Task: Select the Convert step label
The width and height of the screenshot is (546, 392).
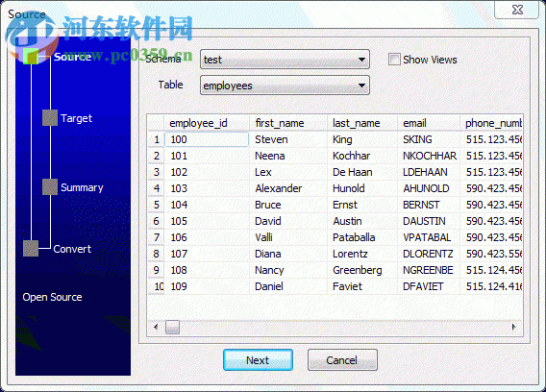Action: (72, 249)
